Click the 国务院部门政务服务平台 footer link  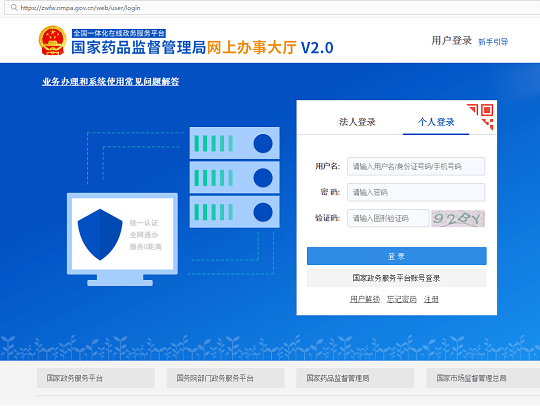point(226,378)
